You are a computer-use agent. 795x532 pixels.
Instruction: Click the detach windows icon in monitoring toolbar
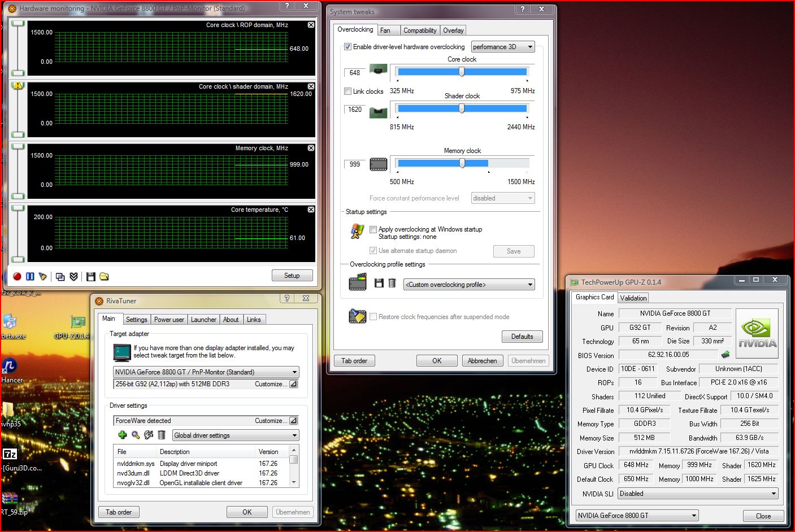[x=60, y=276]
